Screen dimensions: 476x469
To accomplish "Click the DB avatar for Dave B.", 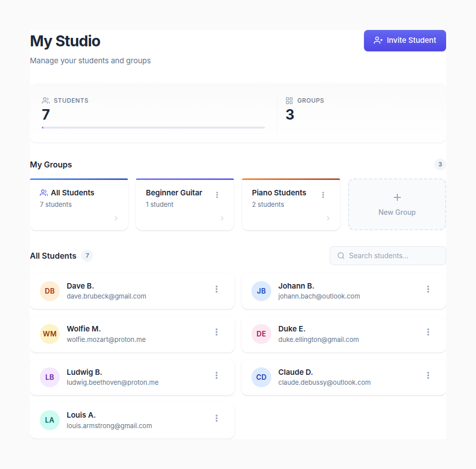I will point(50,291).
